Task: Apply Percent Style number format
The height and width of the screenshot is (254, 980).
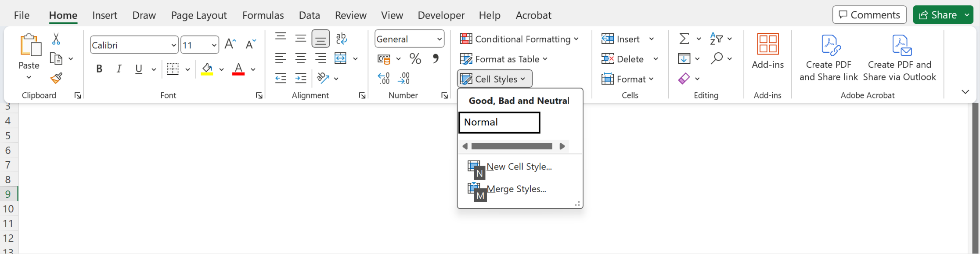Action: pyautogui.click(x=415, y=59)
